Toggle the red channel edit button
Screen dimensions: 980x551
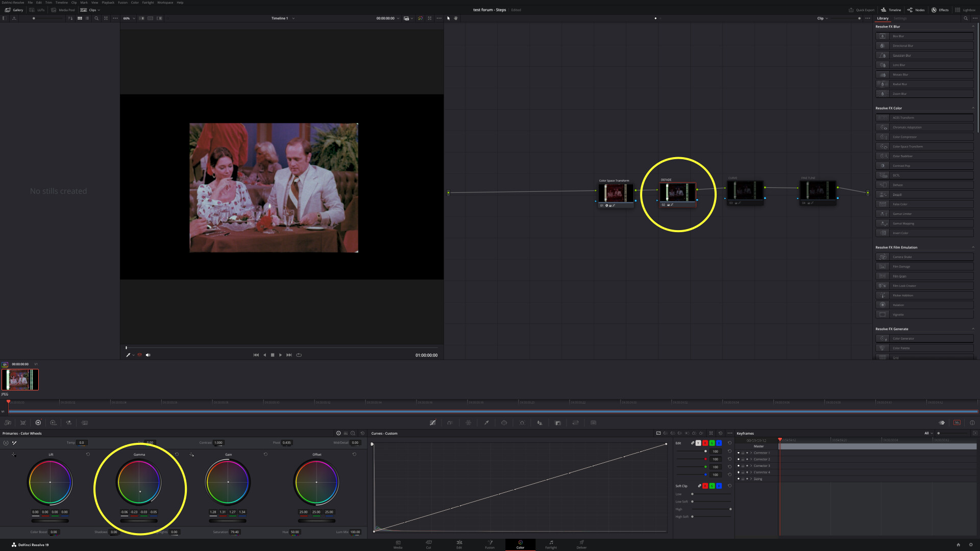(705, 443)
